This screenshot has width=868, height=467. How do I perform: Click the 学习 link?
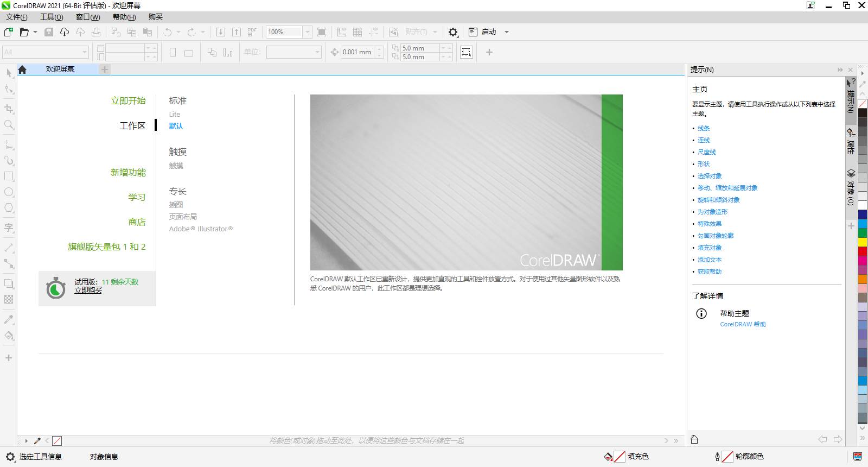(x=137, y=198)
